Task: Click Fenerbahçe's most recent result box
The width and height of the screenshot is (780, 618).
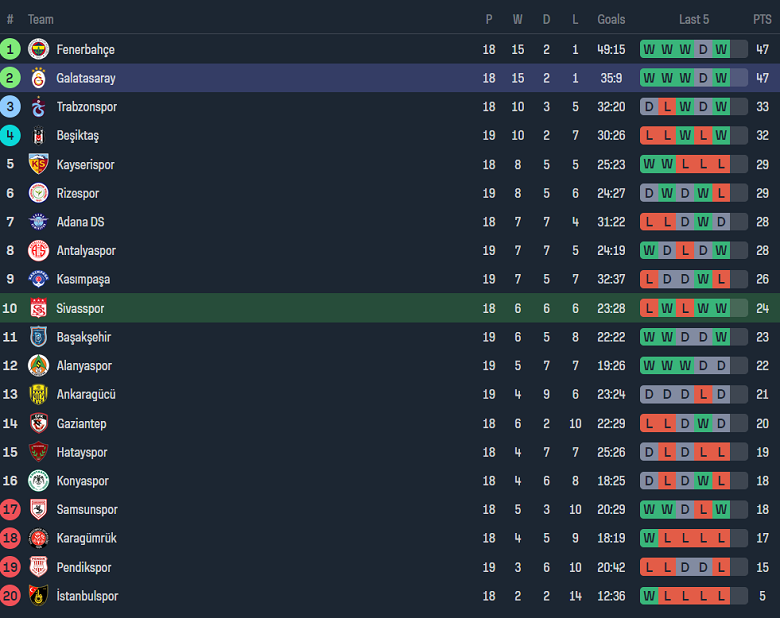Action: pos(721,49)
